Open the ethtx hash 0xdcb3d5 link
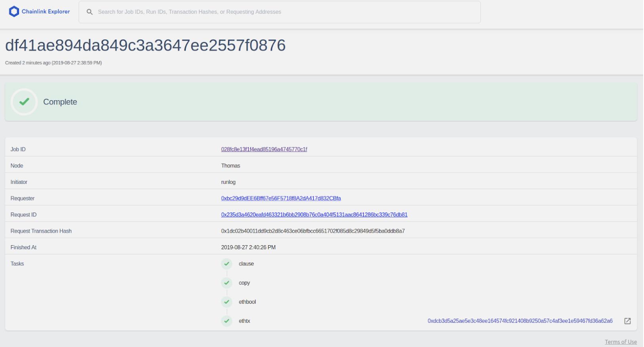644x347 pixels. [520, 321]
